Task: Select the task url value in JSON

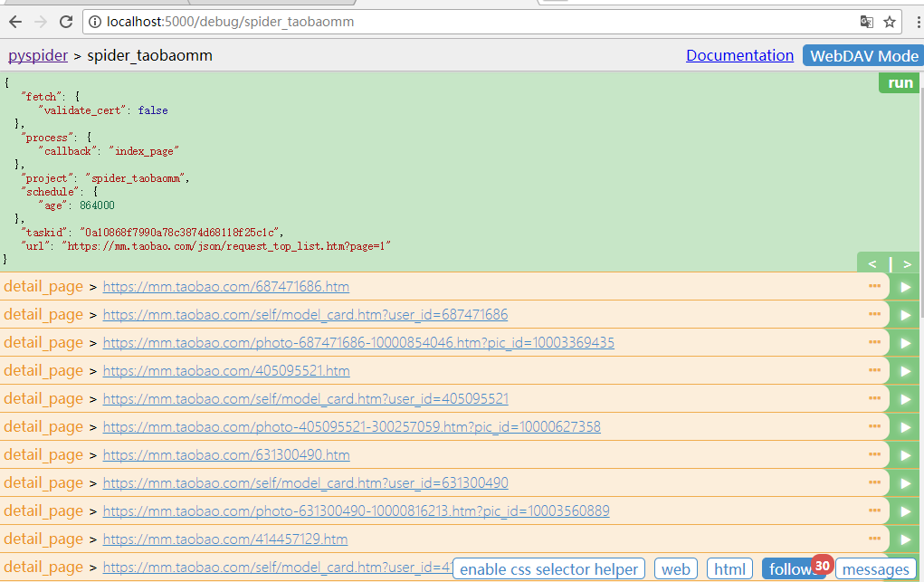Action: click(x=226, y=246)
